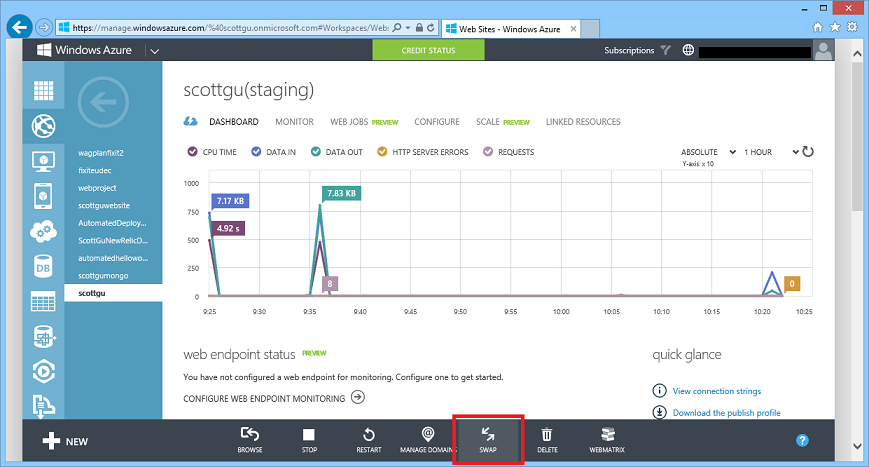The image size is (869, 467).
Task: Toggle the DATA IN metric checkbox
Action: tap(258, 152)
